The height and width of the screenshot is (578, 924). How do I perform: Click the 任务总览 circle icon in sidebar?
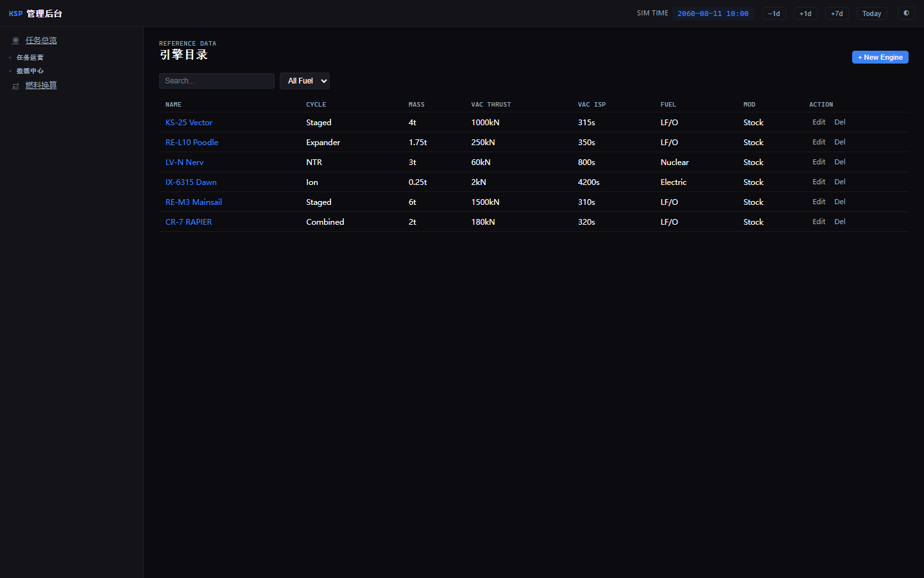click(x=15, y=40)
